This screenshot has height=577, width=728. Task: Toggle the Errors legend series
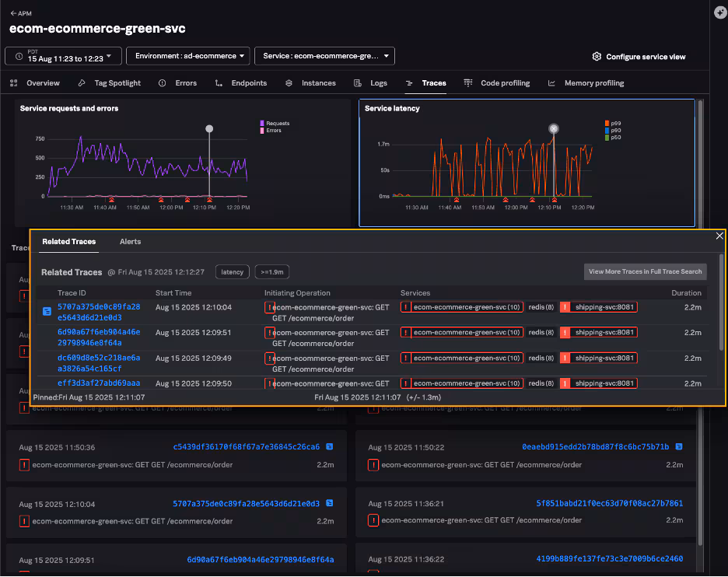coord(273,130)
